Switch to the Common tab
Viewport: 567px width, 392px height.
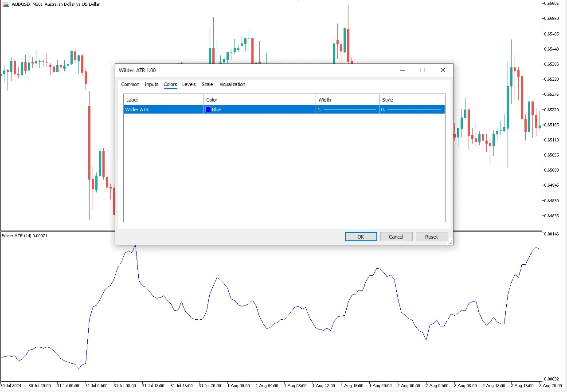tap(130, 84)
